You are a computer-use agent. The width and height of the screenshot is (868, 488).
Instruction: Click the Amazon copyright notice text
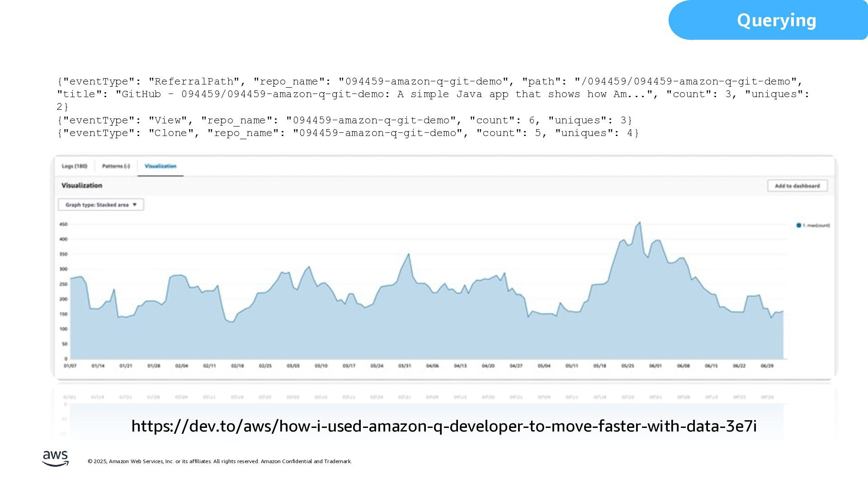(220, 461)
